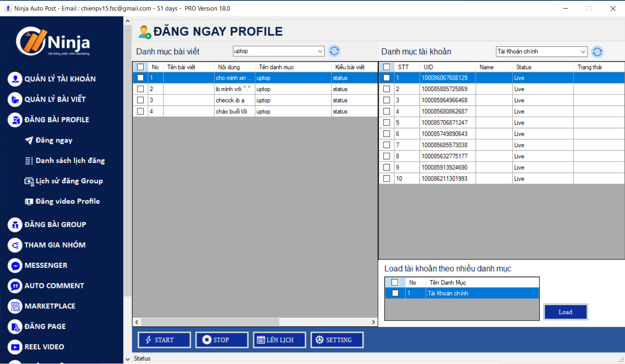Click the profile icon beside ĐĂNG NGAY PROFILE

point(144,32)
